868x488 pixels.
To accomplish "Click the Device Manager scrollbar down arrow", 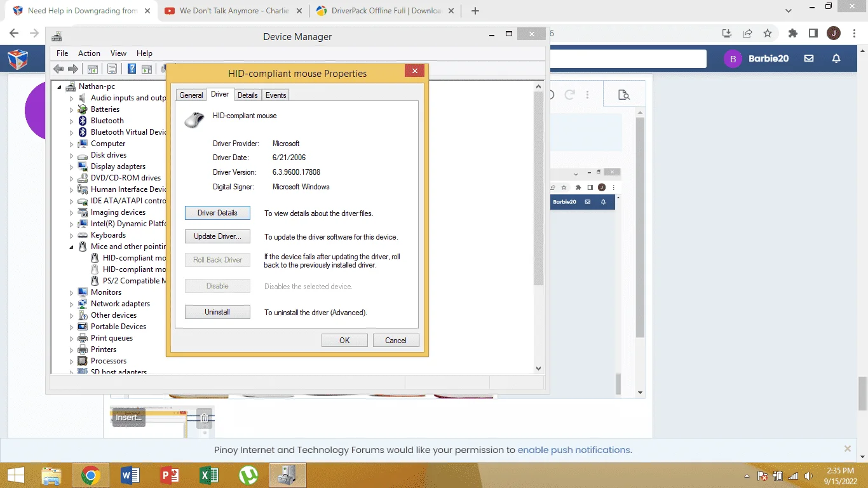I will click(538, 368).
